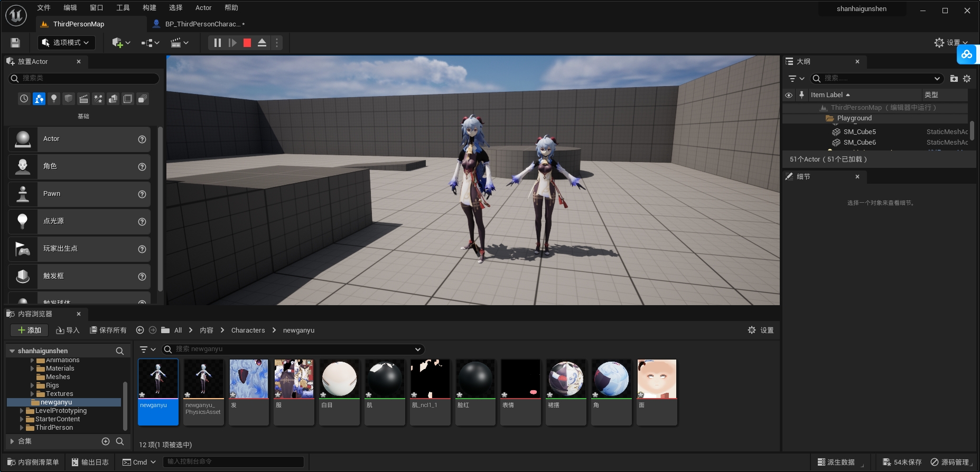Select the 点光源 point light entry
The width and height of the screenshot is (980, 472).
[x=79, y=222]
